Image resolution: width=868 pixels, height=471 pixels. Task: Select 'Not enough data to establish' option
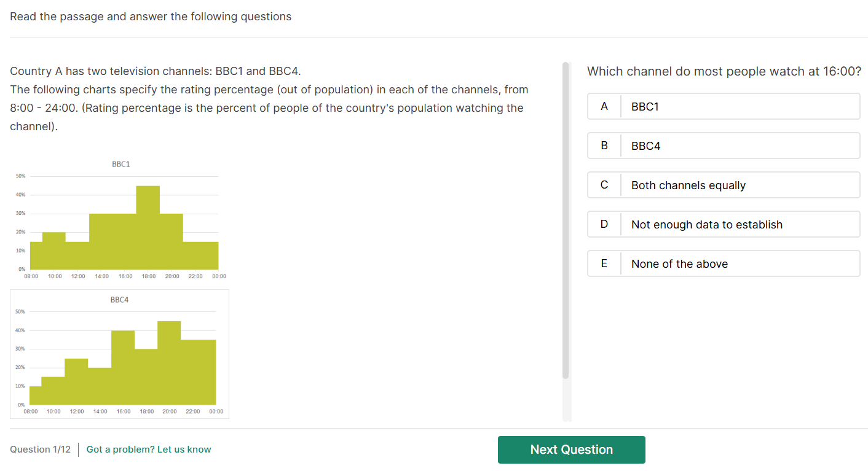point(724,224)
